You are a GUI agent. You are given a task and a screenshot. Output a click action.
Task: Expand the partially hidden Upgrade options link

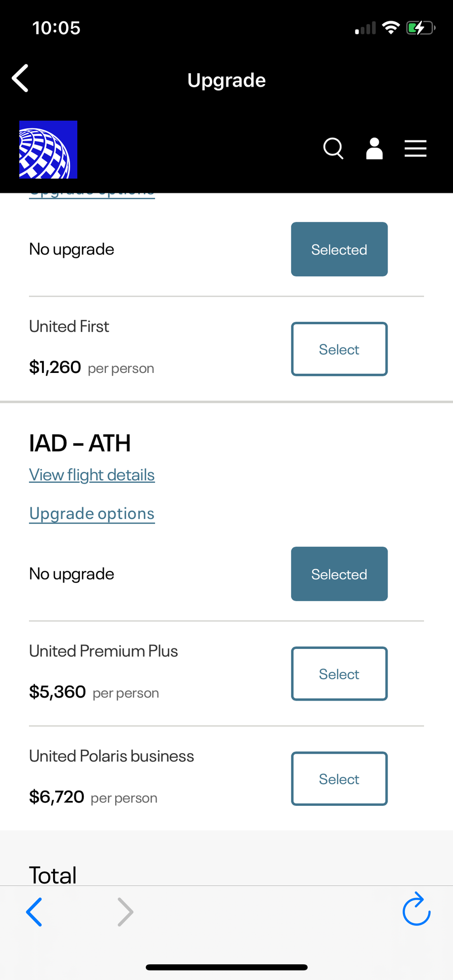[x=92, y=195]
